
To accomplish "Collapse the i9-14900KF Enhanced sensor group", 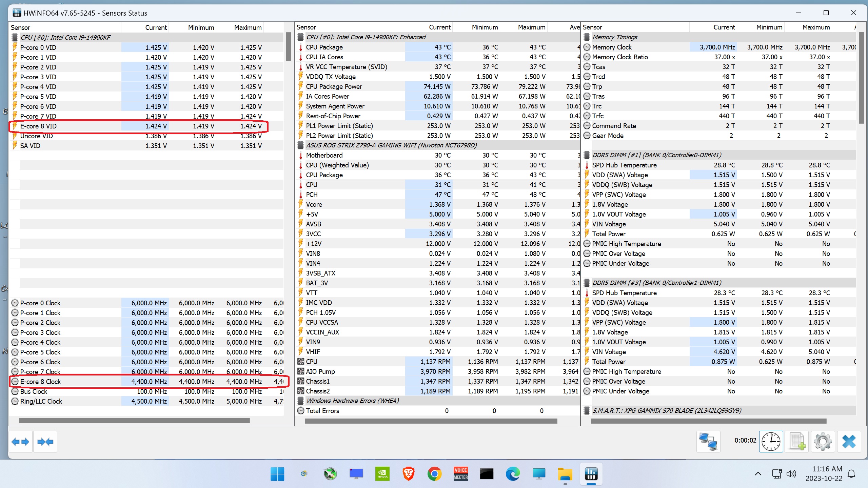I will (x=301, y=37).
